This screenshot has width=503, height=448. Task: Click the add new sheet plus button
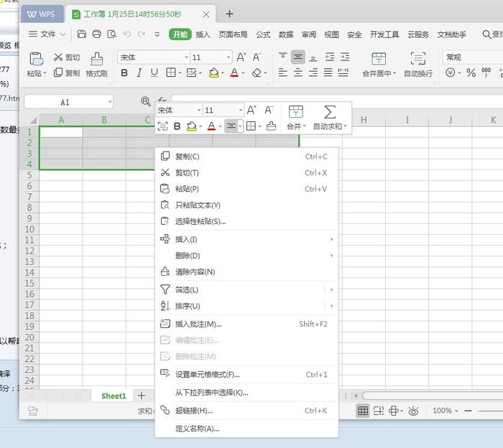tap(142, 396)
